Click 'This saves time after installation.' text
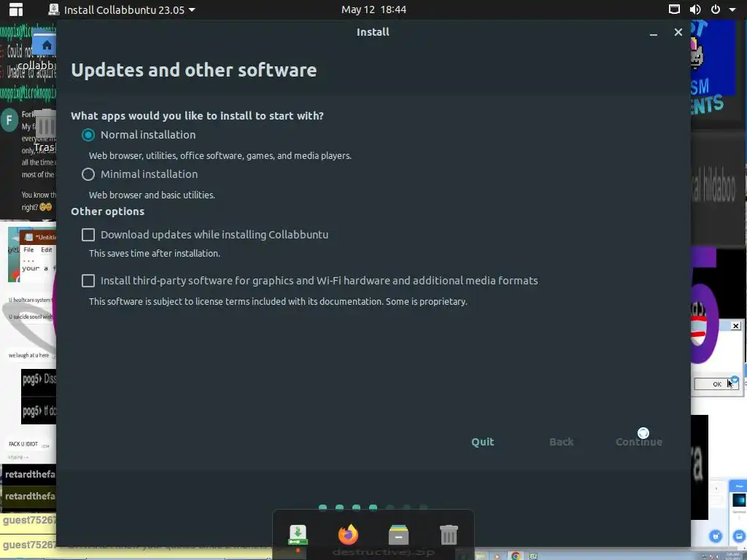The height and width of the screenshot is (560, 747). pos(155,254)
